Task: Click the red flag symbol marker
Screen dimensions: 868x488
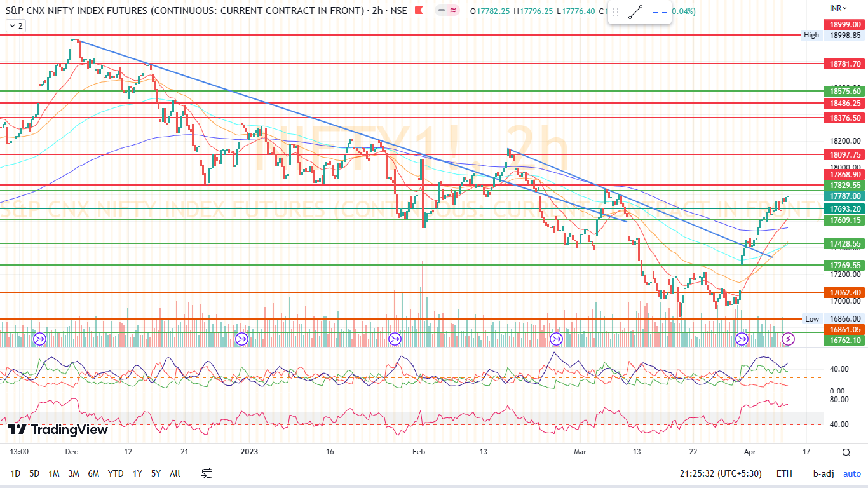Action: tap(418, 11)
